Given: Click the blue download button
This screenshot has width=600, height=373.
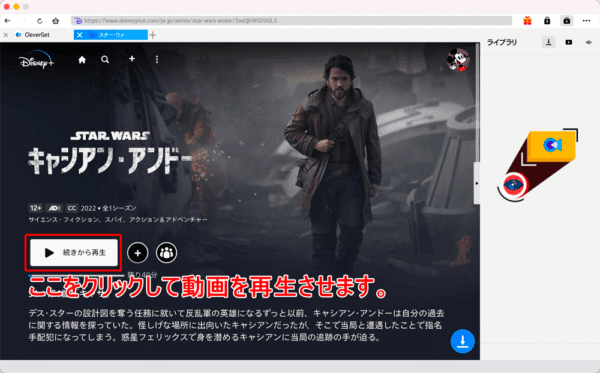Looking at the screenshot, I should (463, 341).
